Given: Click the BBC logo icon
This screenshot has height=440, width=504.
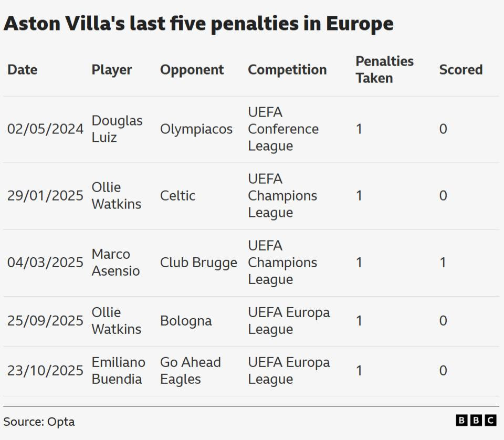Looking at the screenshot, I should coord(476,420).
